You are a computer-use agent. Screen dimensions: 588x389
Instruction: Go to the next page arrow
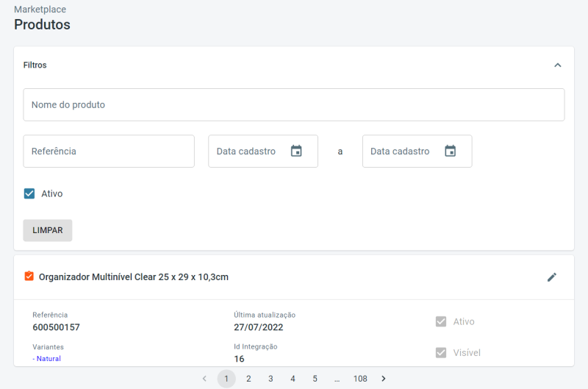(383, 379)
